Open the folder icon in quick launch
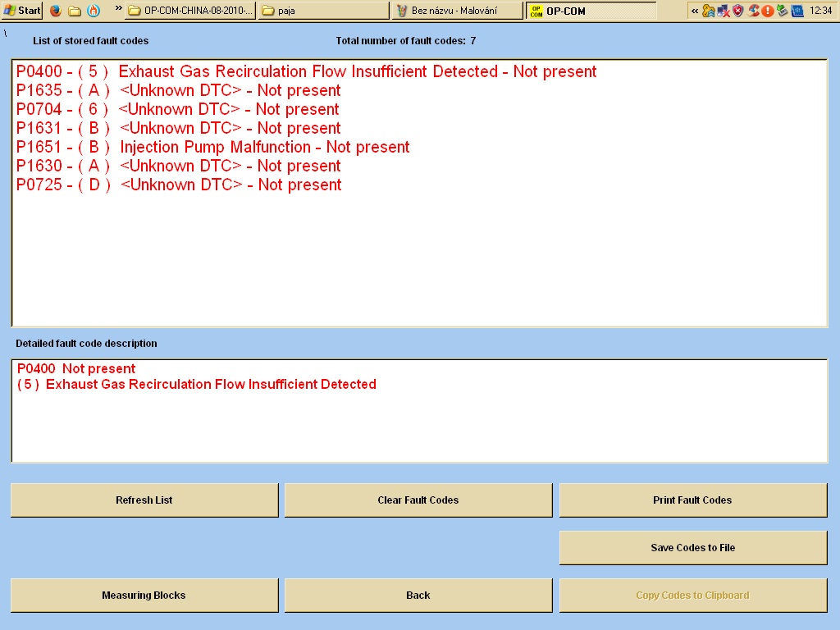Screen dimensions: 840x630 click(x=75, y=11)
